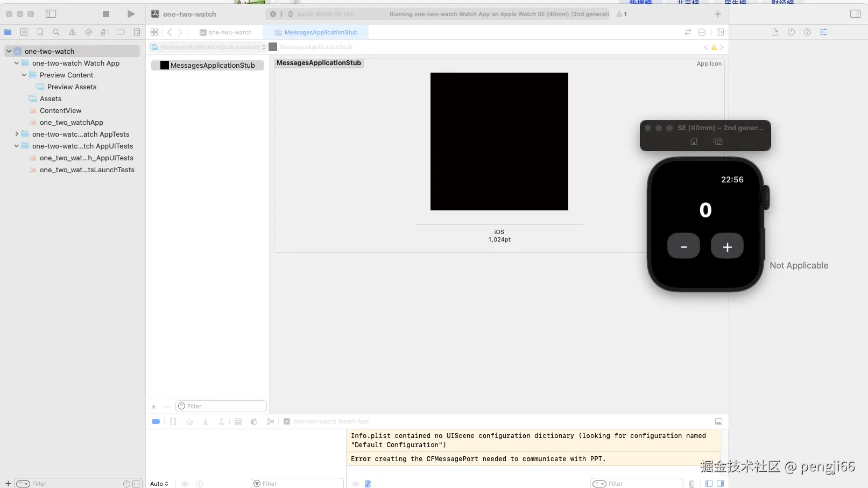Enable code review swap arrows icon

(688, 32)
